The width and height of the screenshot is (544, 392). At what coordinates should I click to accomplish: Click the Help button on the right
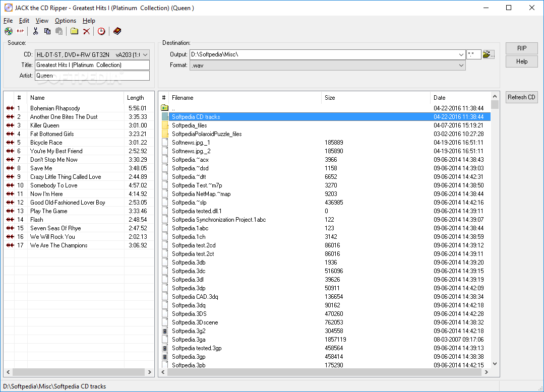[x=521, y=61]
